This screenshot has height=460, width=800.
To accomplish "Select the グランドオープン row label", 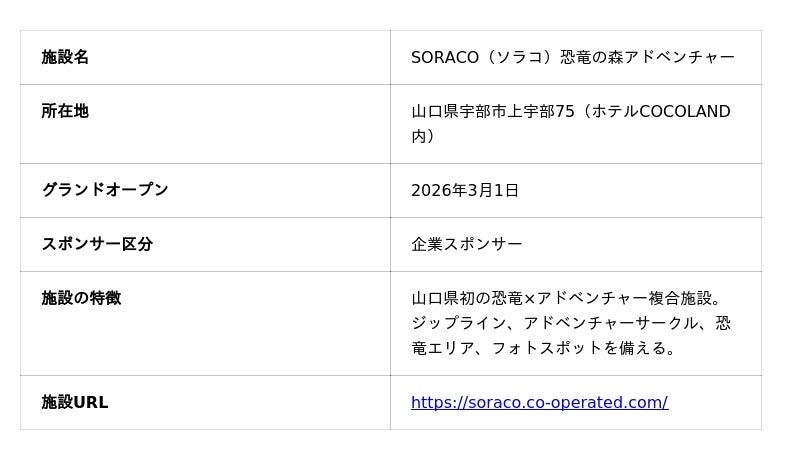I will point(105,190).
